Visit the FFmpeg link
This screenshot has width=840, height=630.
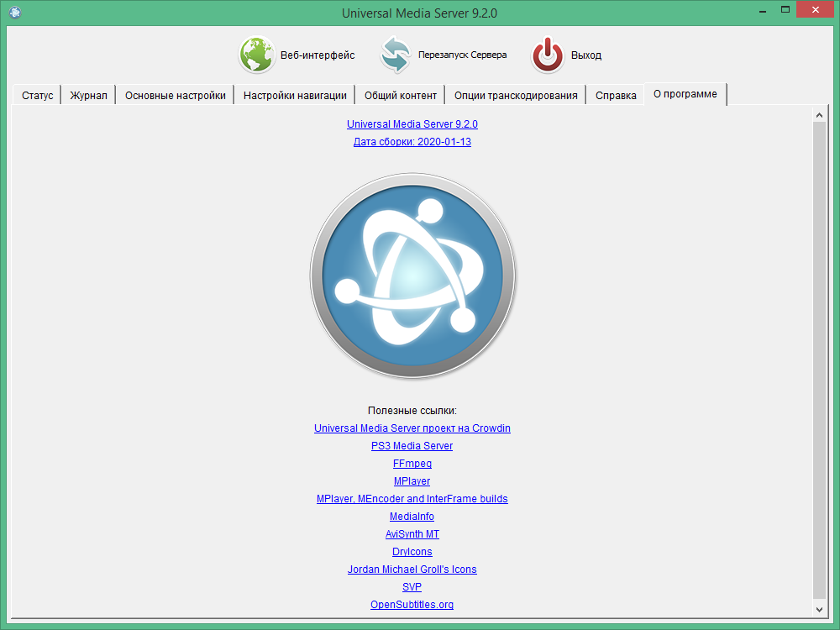click(412, 463)
